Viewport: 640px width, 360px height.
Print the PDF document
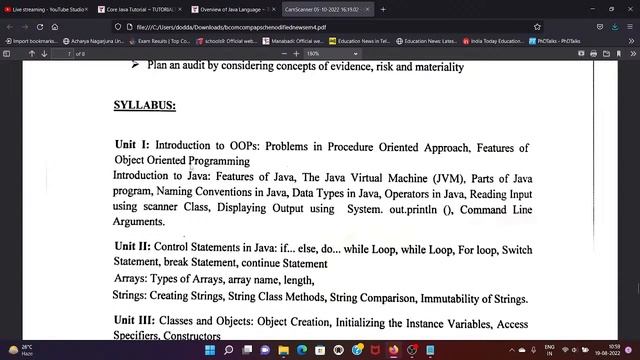coord(593,53)
